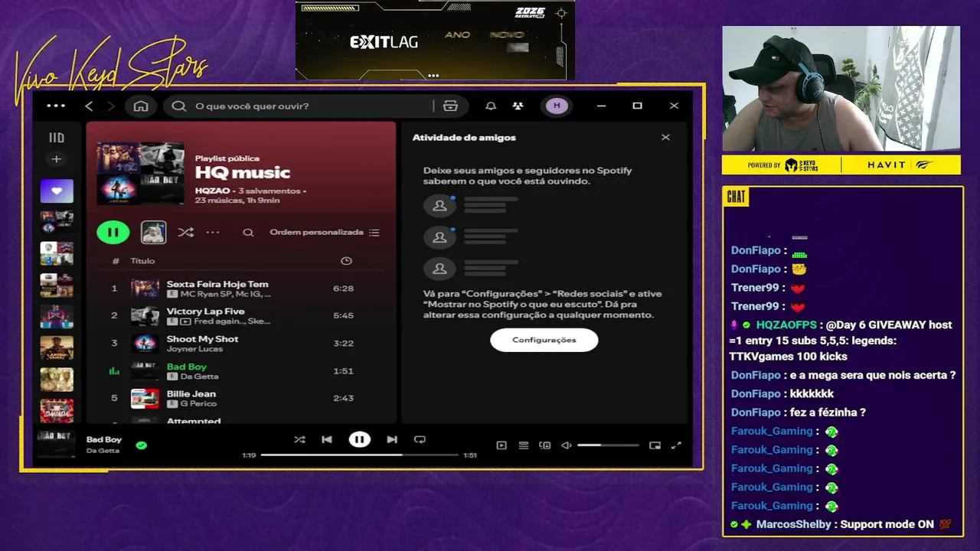
Task: Open the miniplayer icon
Action: [655, 445]
